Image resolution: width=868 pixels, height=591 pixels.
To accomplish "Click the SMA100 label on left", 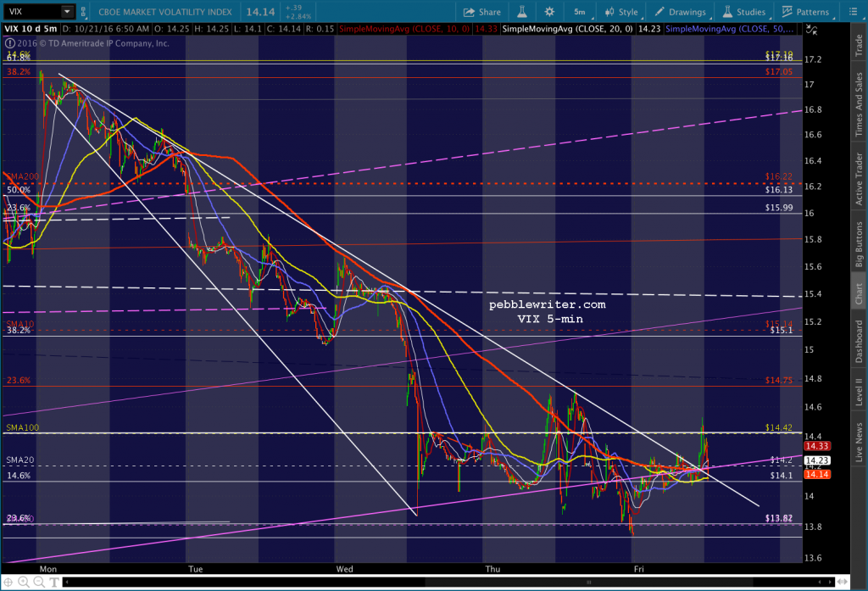I will pyautogui.click(x=23, y=427).
